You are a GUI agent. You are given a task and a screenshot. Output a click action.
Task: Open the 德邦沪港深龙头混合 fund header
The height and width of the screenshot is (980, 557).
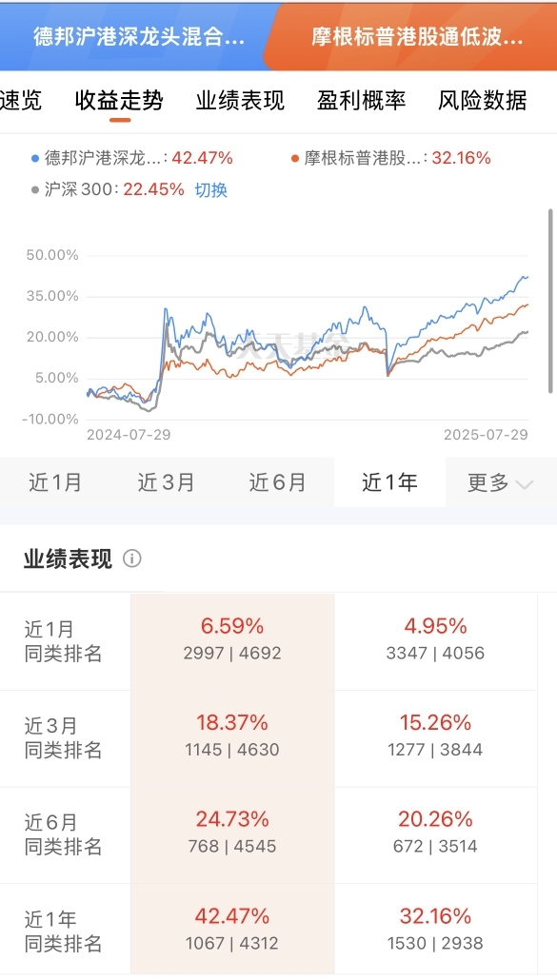click(139, 37)
